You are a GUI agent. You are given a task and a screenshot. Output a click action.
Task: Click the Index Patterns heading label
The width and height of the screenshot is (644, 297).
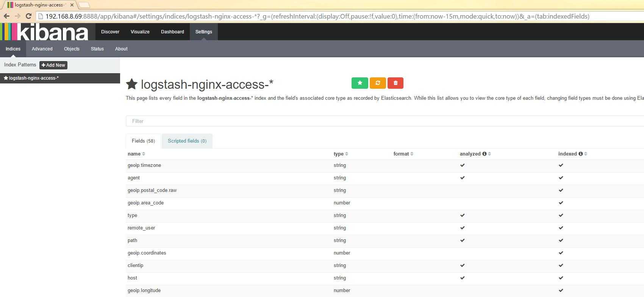pos(20,65)
